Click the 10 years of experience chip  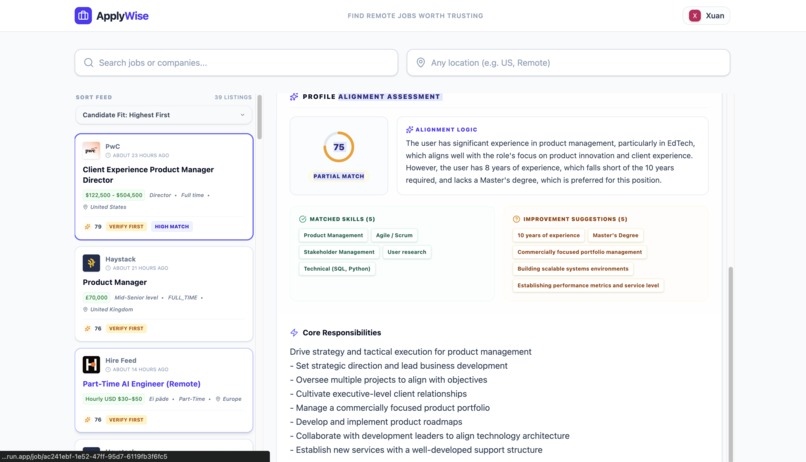coord(548,235)
